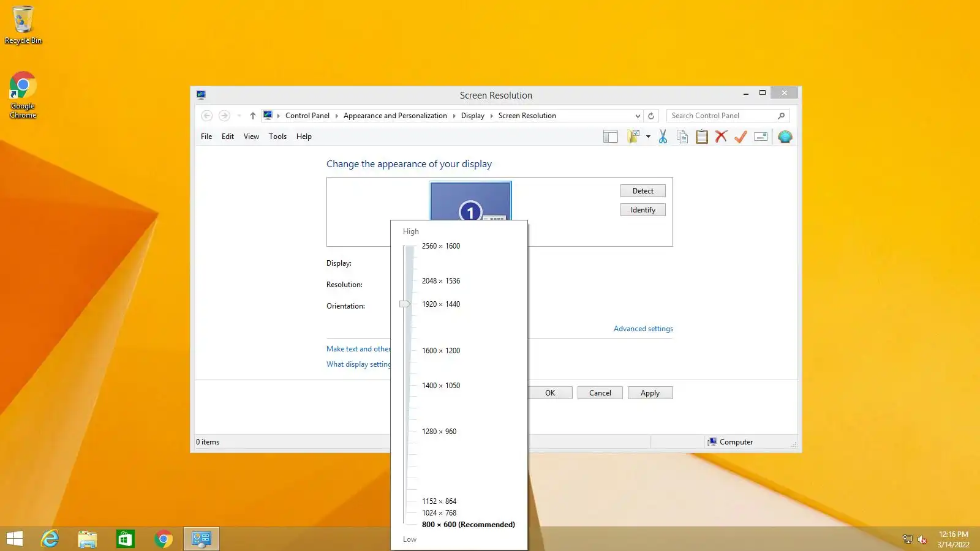Click the Cancel button
This screenshot has width=980, height=551.
tap(600, 393)
